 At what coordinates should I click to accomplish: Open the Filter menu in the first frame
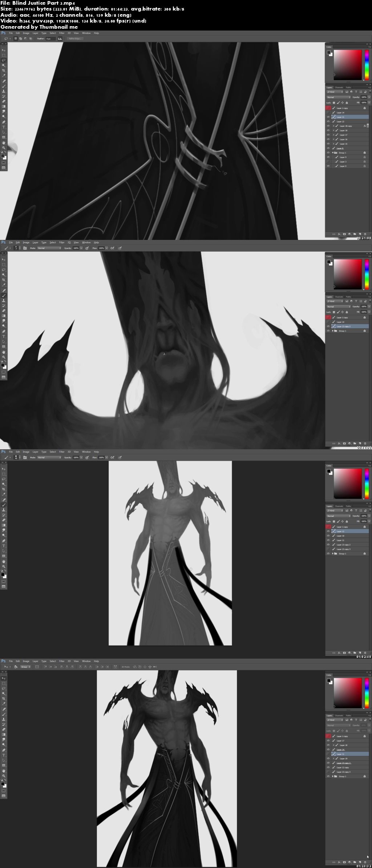(62, 33)
